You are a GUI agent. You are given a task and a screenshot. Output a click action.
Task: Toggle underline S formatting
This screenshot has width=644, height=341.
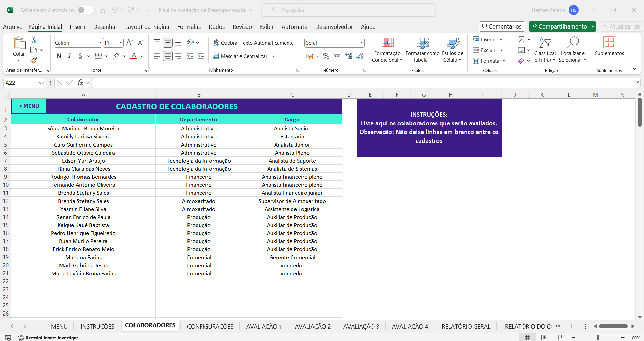tap(80, 56)
